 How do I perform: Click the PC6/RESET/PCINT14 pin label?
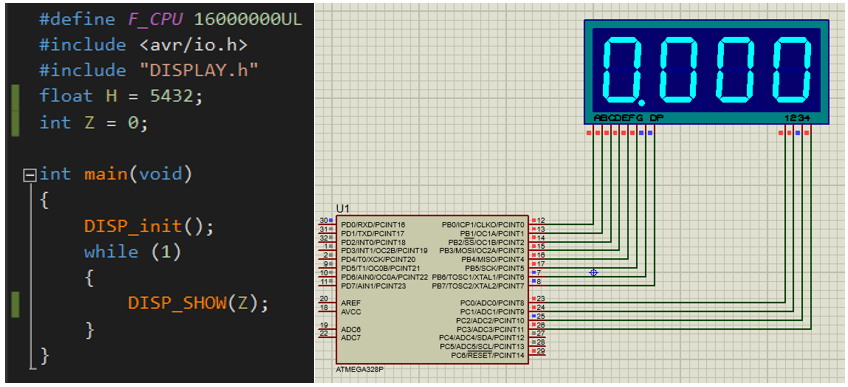coord(488,355)
